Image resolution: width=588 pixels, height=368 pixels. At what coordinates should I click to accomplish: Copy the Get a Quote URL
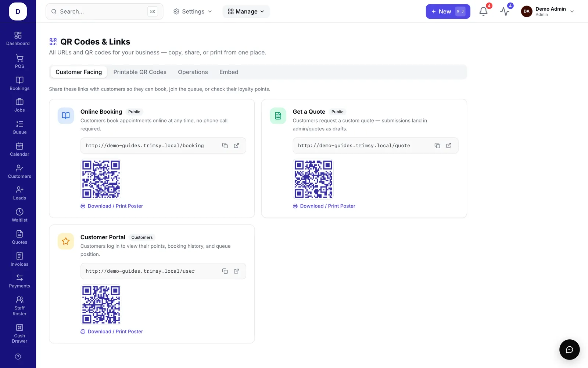(437, 146)
